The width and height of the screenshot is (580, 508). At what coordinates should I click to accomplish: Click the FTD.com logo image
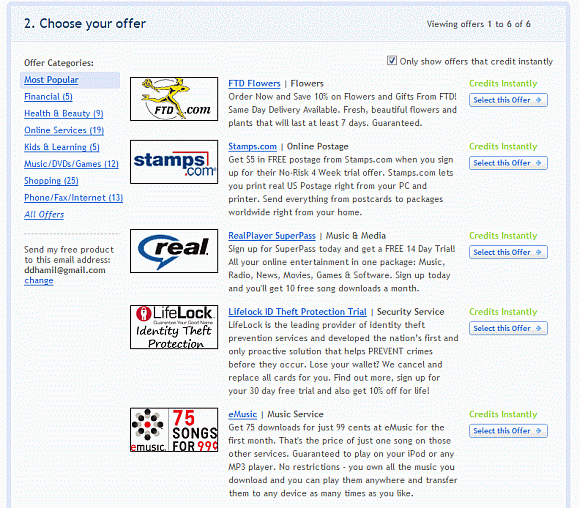point(174,99)
